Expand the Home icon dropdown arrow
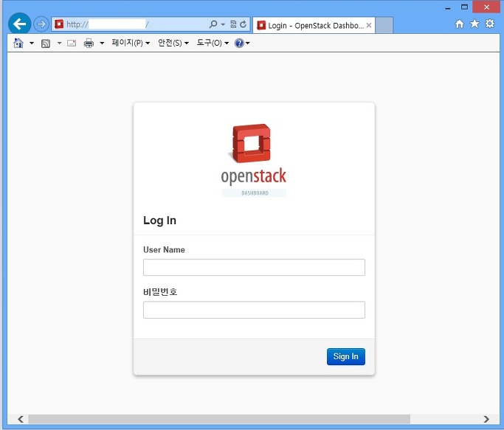This screenshot has height=430, width=504. tap(32, 43)
